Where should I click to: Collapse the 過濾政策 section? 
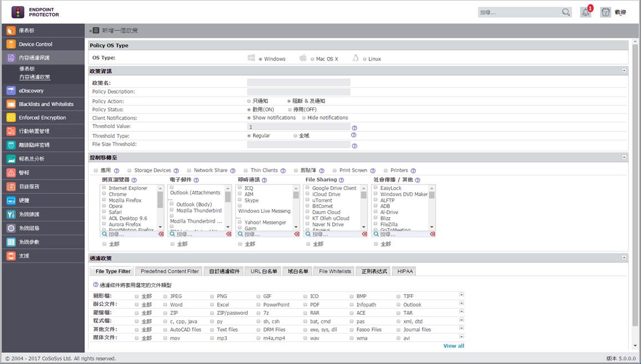click(624, 258)
